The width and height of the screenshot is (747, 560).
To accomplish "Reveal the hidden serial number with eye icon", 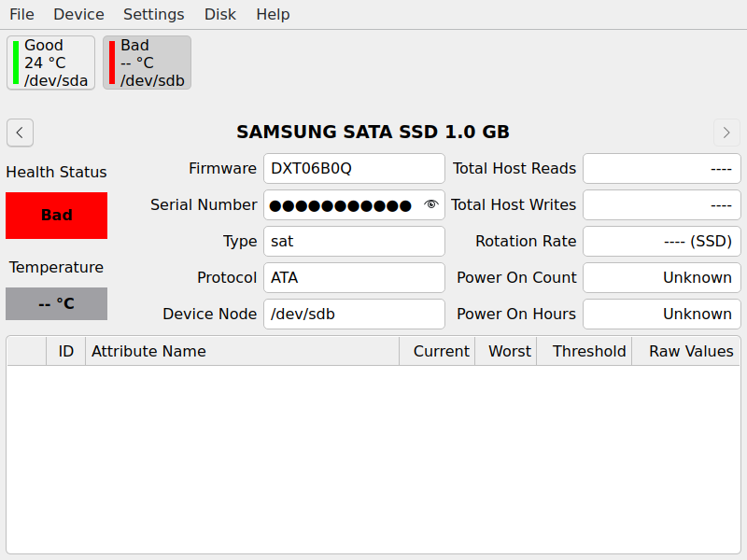I will tap(430, 205).
